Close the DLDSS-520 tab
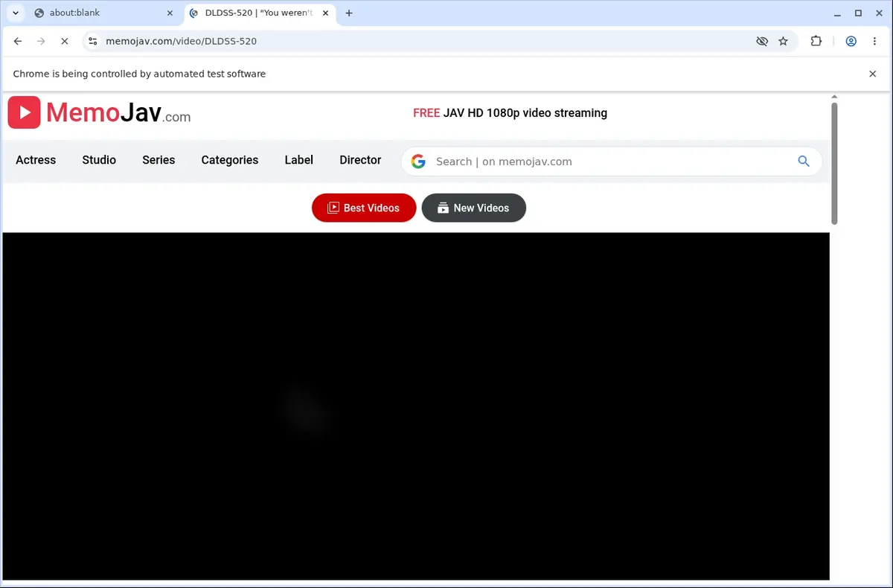Viewport: 893px width, 588px height. tap(325, 13)
